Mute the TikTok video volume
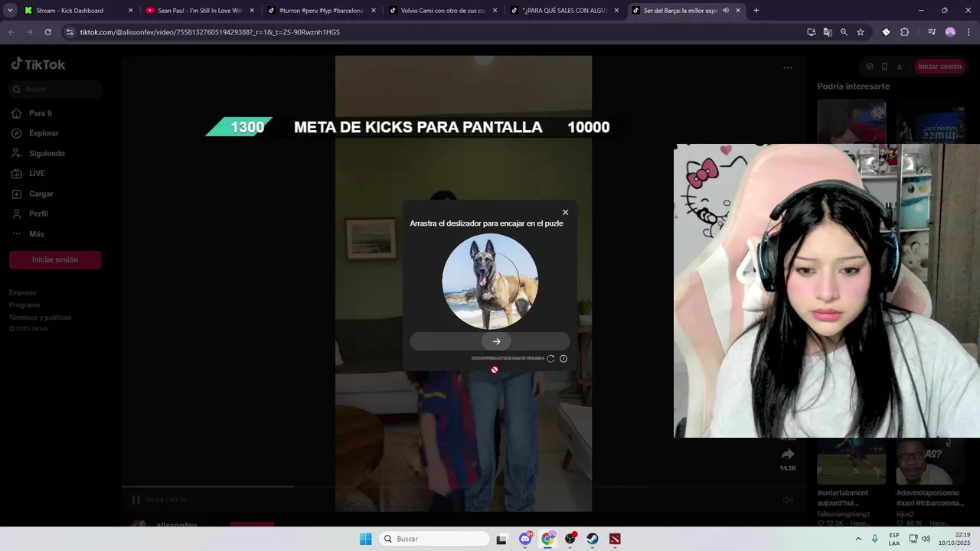The height and width of the screenshot is (551, 980). (788, 500)
